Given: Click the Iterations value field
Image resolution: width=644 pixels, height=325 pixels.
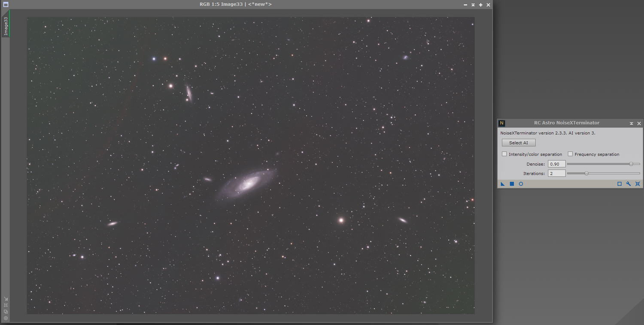Looking at the screenshot, I should (x=557, y=173).
